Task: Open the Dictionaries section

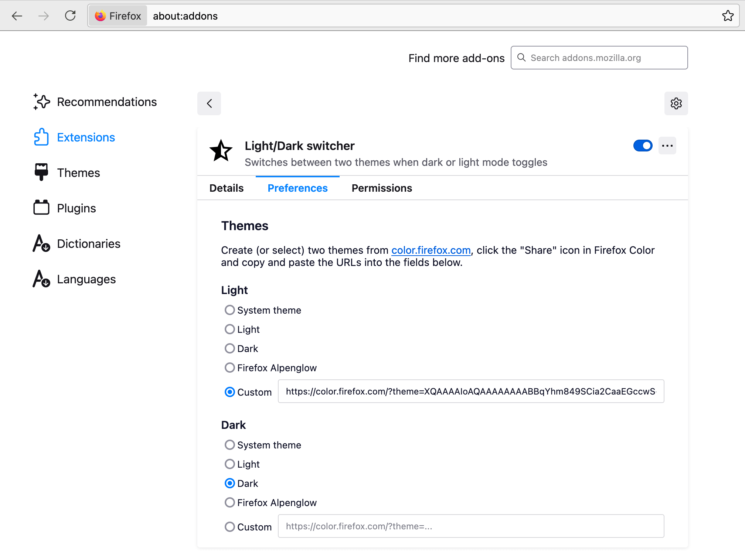Action: tap(88, 243)
